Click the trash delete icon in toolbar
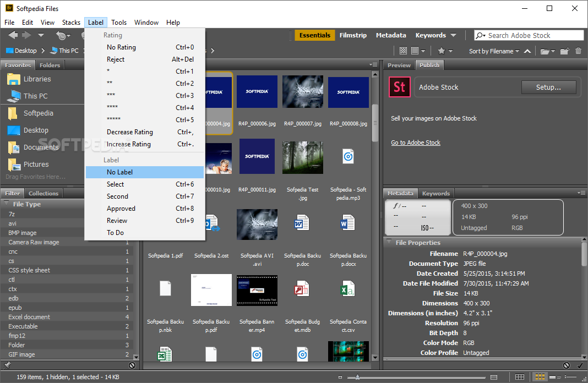The width and height of the screenshot is (588, 383). click(x=578, y=51)
